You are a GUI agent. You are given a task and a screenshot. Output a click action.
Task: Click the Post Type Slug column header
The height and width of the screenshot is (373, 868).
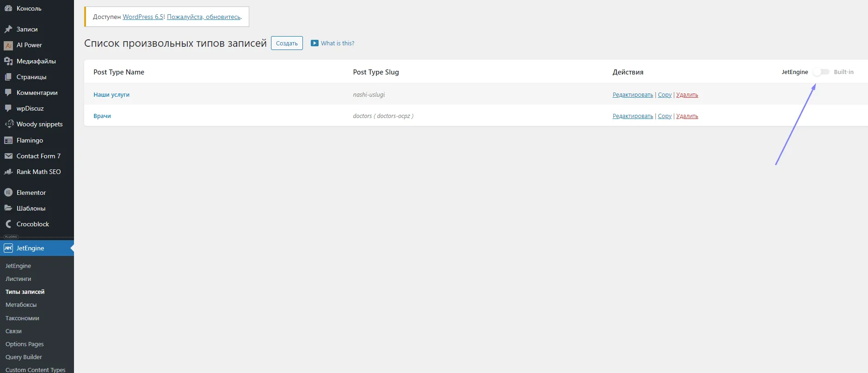(376, 72)
